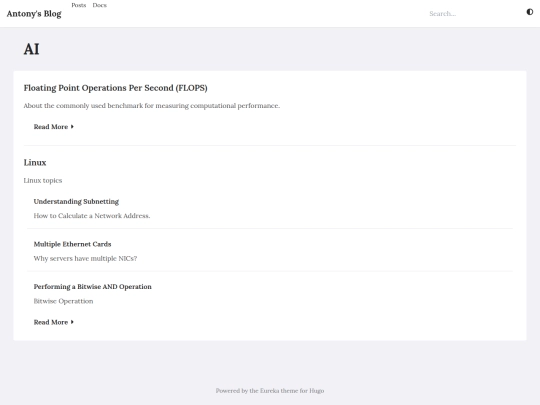Viewport: 540px width, 405px height.
Task: Open the Linux section heading
Action: coord(35,163)
